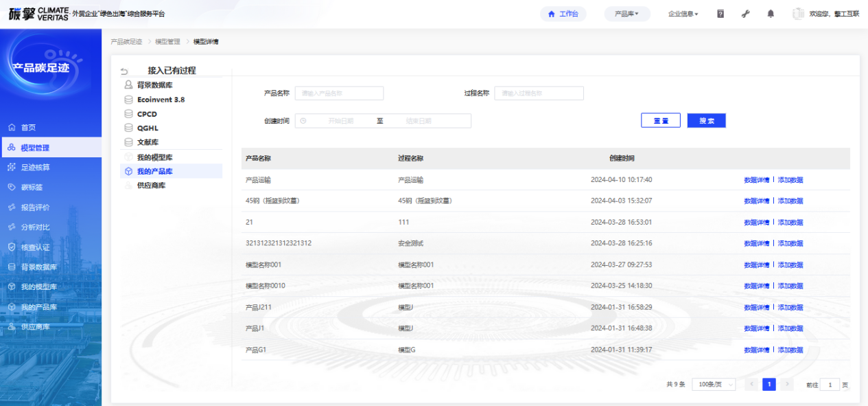This screenshot has width=868, height=406.
Task: Expand the 企业信息 dropdown menu
Action: coord(683,14)
